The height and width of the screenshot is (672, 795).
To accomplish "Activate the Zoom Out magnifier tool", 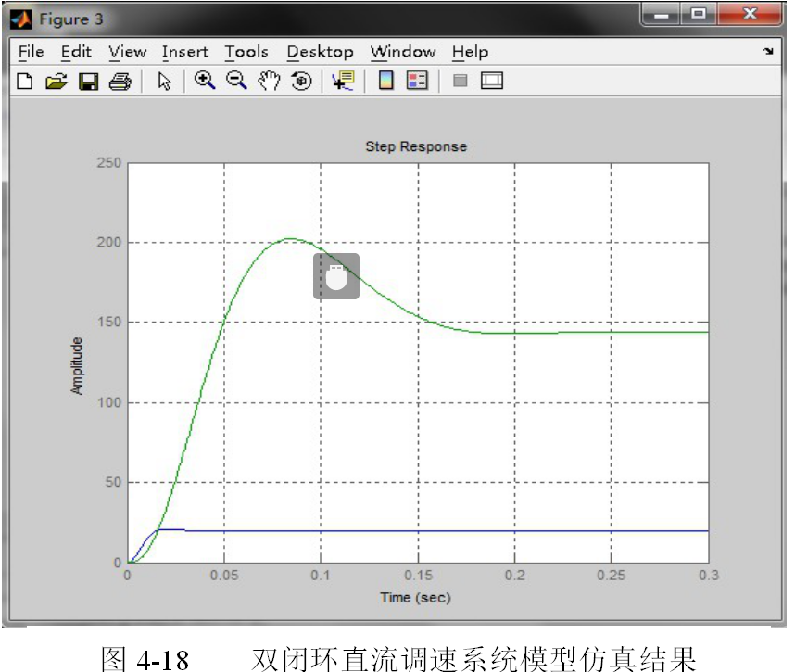I will pos(236,81).
